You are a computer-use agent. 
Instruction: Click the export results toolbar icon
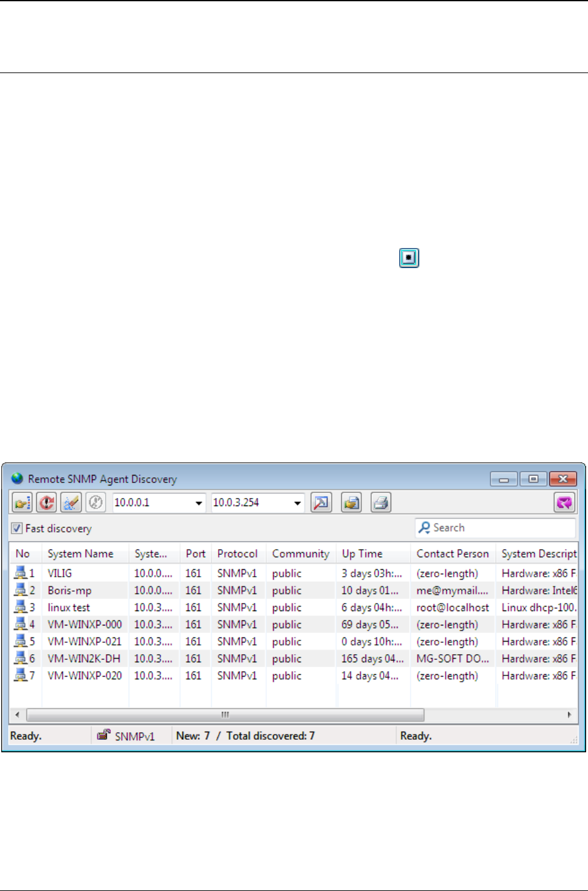tap(351, 502)
